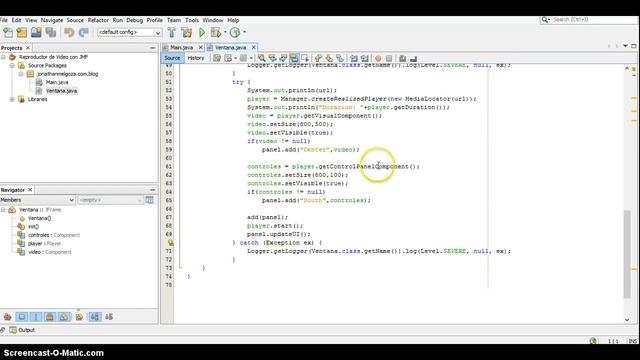Switch to the History view button
The height and width of the screenshot is (360, 640).
point(196,58)
